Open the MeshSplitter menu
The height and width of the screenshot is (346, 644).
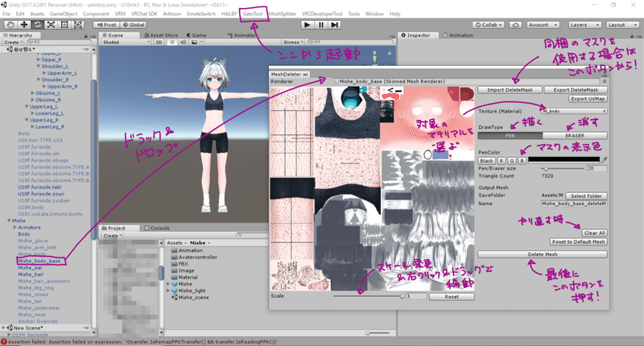(283, 14)
